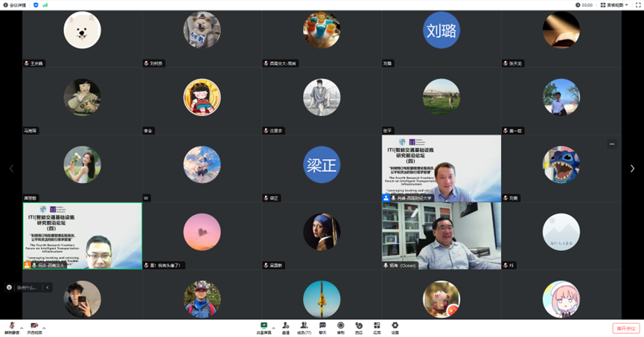Image resolution: width=644 pixels, height=337 pixels.
Task: Open the Invite (邀请) icon
Action: [x=285, y=327]
